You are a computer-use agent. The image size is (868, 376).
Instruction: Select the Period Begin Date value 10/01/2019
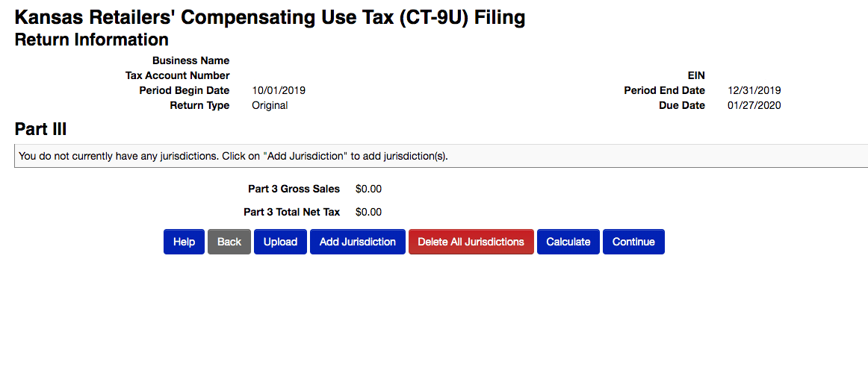(x=279, y=91)
